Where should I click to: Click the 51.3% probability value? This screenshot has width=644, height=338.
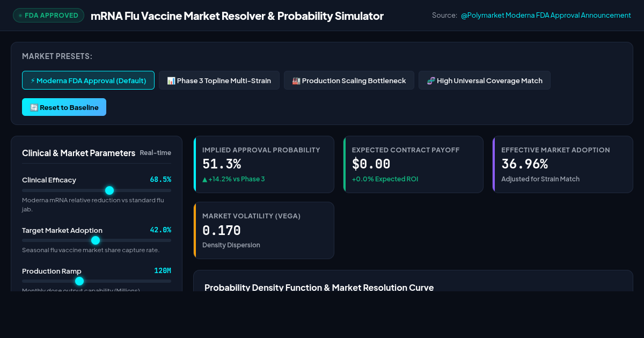(222, 164)
